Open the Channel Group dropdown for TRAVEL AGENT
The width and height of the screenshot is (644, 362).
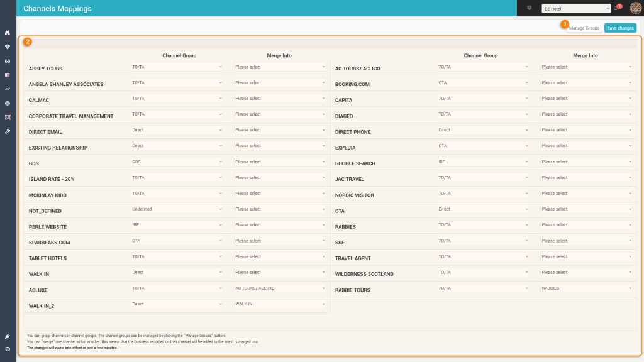[x=483, y=256]
